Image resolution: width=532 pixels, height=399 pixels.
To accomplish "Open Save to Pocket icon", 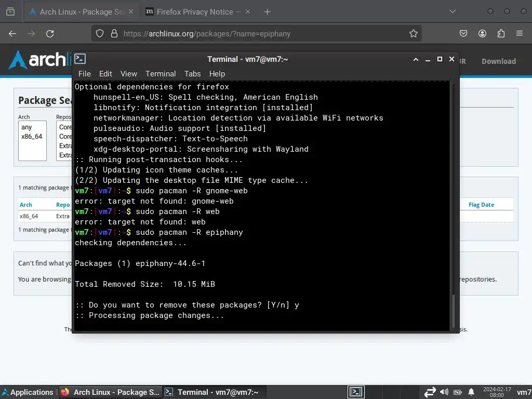I will click(463, 34).
